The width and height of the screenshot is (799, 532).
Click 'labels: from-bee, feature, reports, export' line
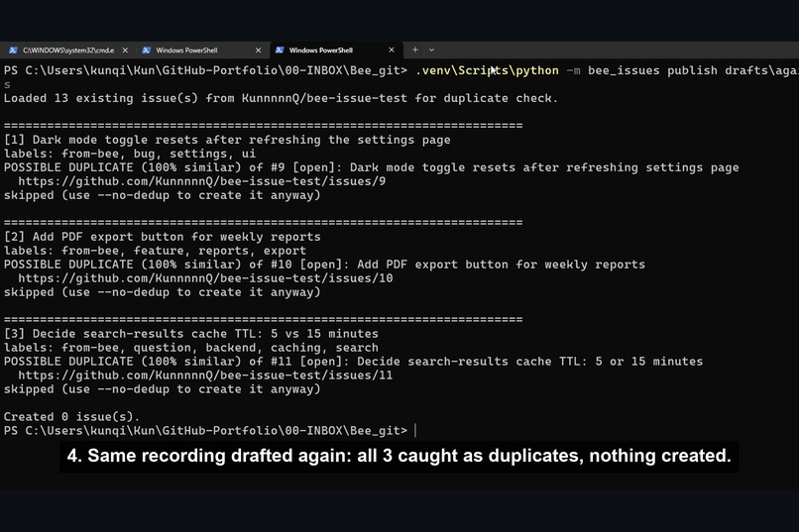point(155,251)
